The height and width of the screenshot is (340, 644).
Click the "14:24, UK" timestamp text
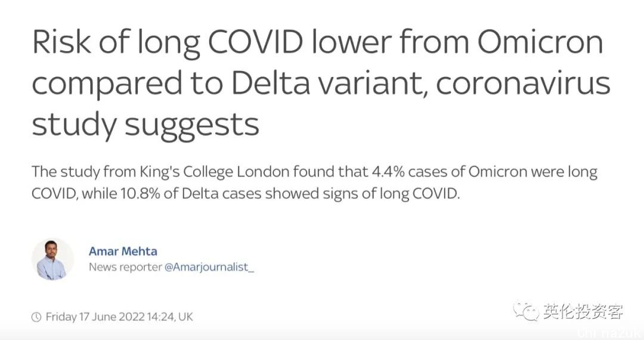(169, 317)
